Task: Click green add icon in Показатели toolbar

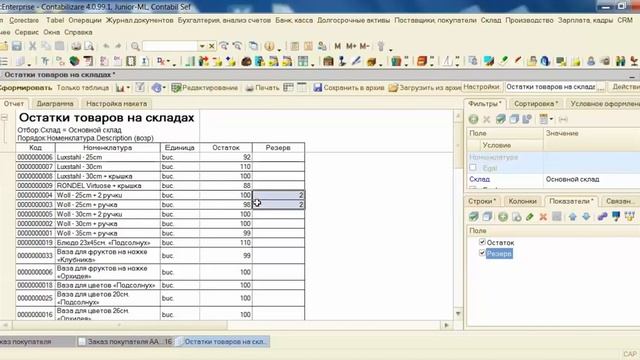Action: pyautogui.click(x=503, y=217)
